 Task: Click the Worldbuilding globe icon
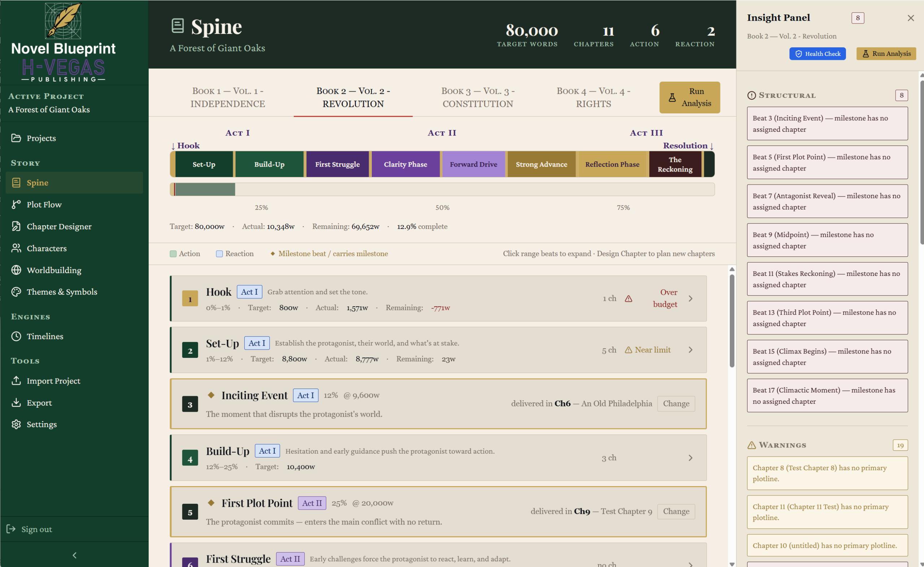point(16,270)
